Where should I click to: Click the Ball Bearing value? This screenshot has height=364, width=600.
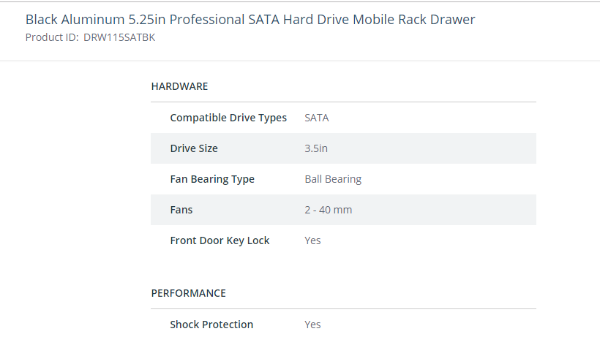pyautogui.click(x=333, y=179)
